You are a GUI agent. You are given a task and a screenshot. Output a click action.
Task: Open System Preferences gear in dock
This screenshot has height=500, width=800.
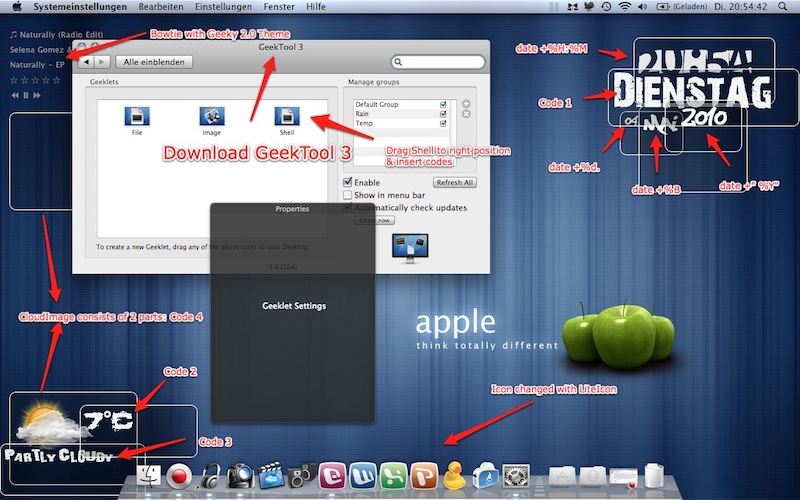(516, 477)
